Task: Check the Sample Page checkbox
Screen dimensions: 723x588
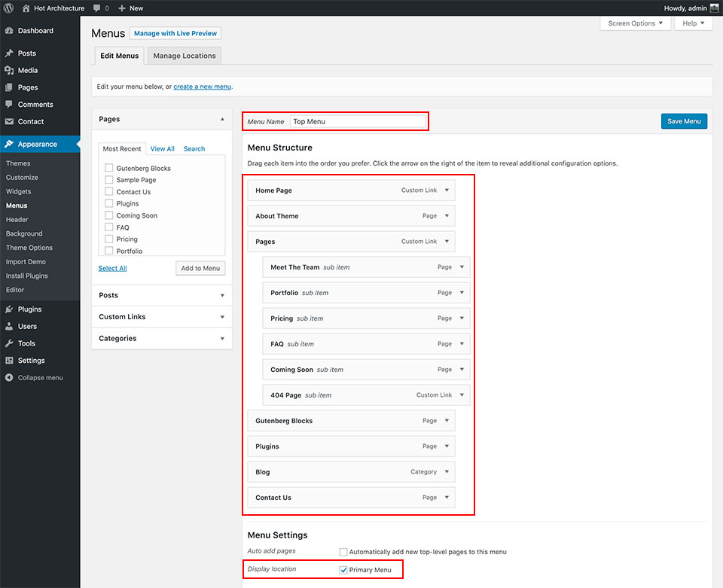Action: [108, 180]
